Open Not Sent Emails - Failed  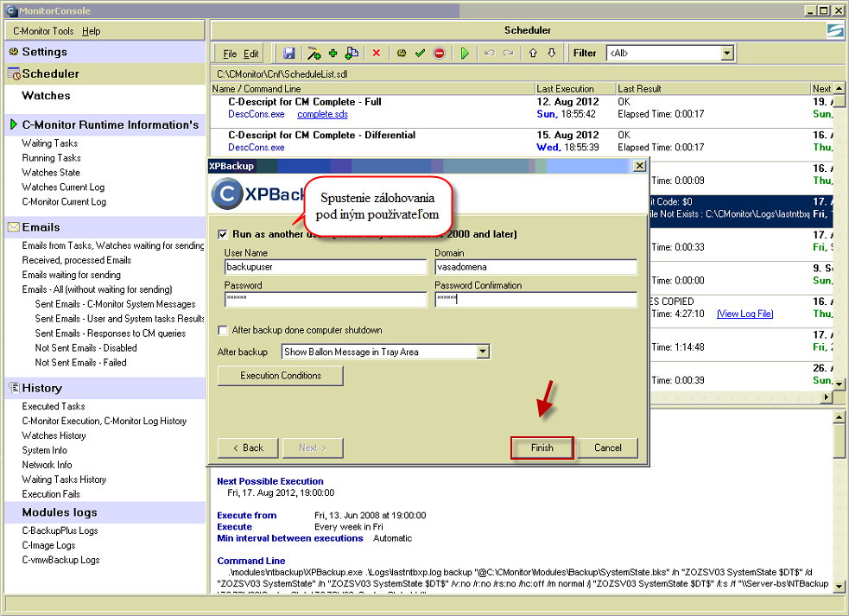click(80, 363)
